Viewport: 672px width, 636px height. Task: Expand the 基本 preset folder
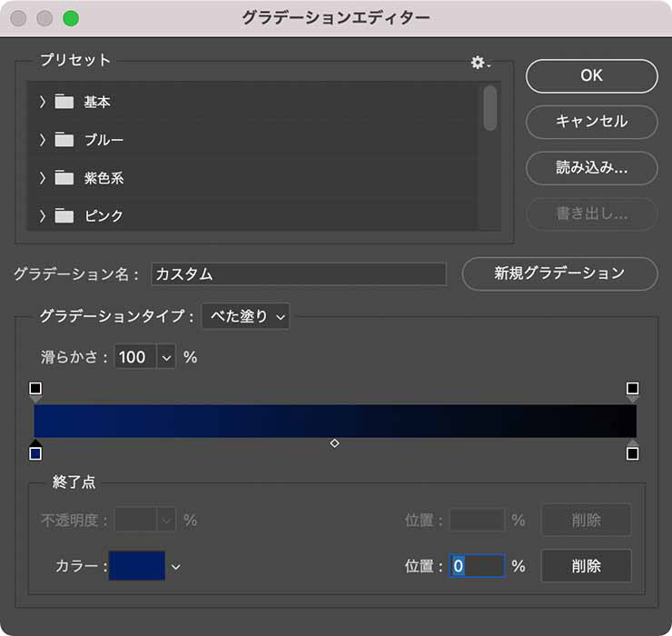[42, 102]
